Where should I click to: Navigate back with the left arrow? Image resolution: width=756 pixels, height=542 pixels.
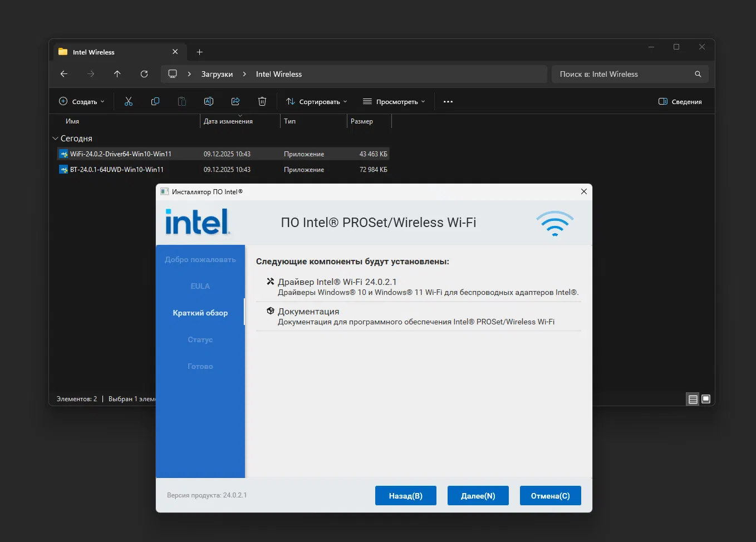[64, 74]
